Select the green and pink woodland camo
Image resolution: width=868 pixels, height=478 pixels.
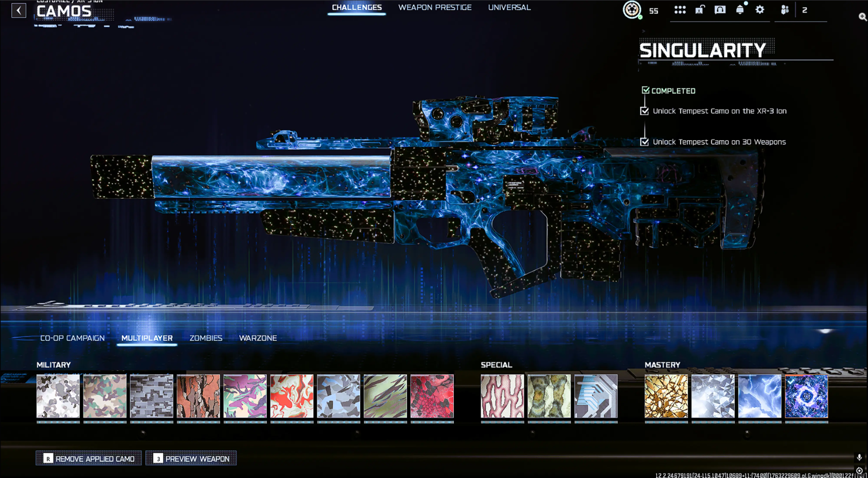(x=105, y=396)
